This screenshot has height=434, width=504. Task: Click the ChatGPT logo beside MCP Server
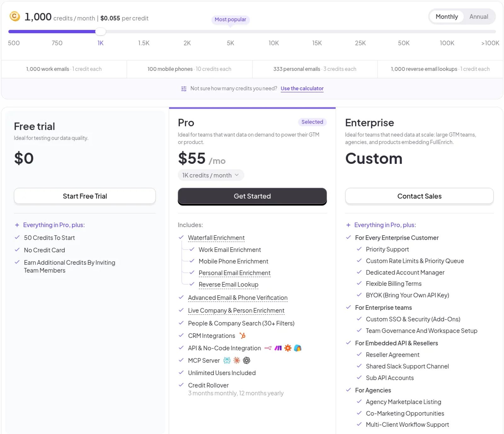pos(247,360)
